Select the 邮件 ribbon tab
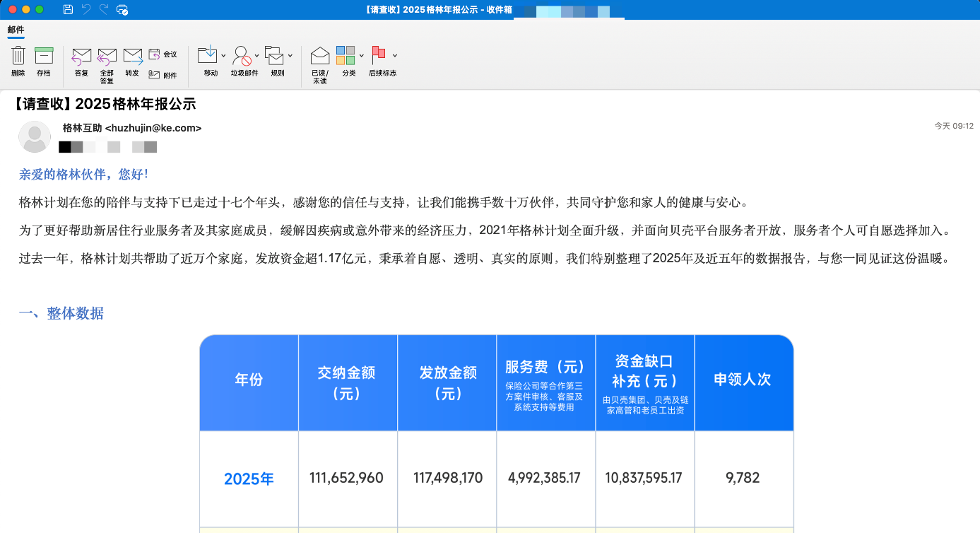This screenshot has width=980, height=533. [16, 30]
